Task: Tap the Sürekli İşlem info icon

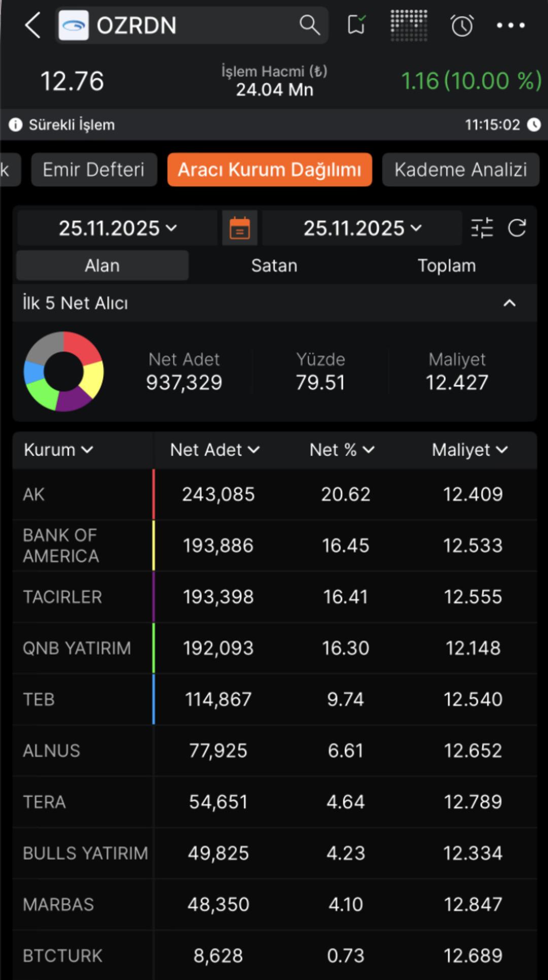Action: pyautogui.click(x=16, y=124)
